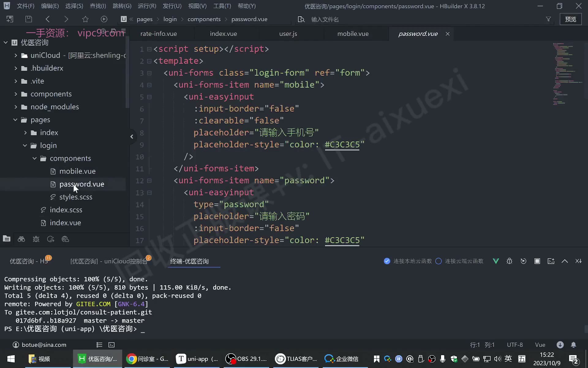The height and width of the screenshot is (368, 588).
Task: Open the 运行(R) menu
Action: (x=147, y=6)
